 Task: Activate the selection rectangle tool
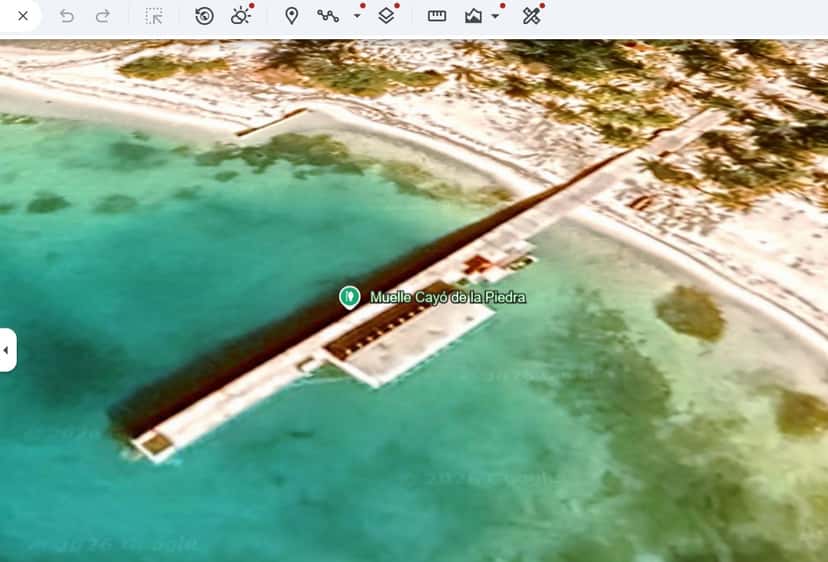click(154, 16)
